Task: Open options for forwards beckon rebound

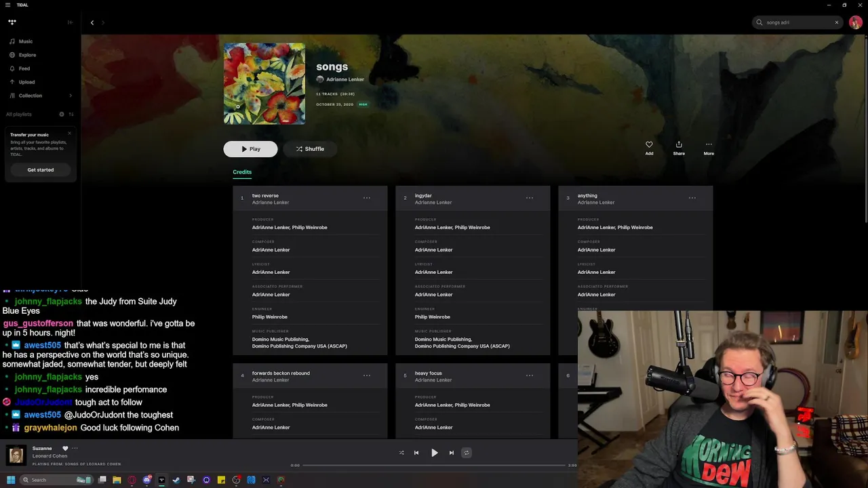Action: (367, 375)
